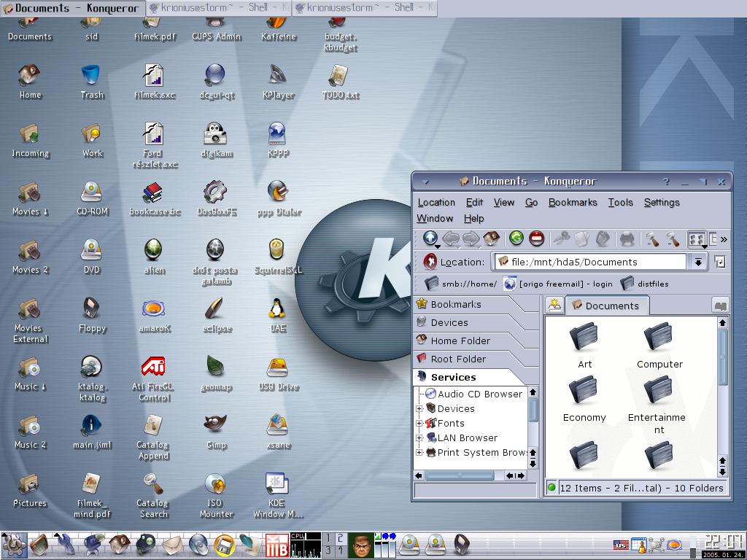Open the SquirrelSQL desktop icon
The height and width of the screenshot is (560, 747).
click(x=278, y=257)
